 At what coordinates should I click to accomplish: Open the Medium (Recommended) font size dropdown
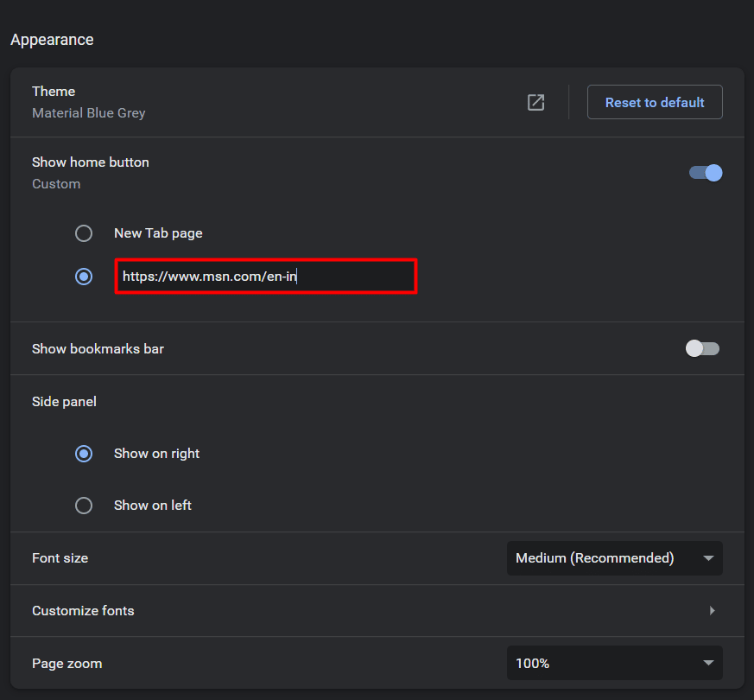coord(615,558)
